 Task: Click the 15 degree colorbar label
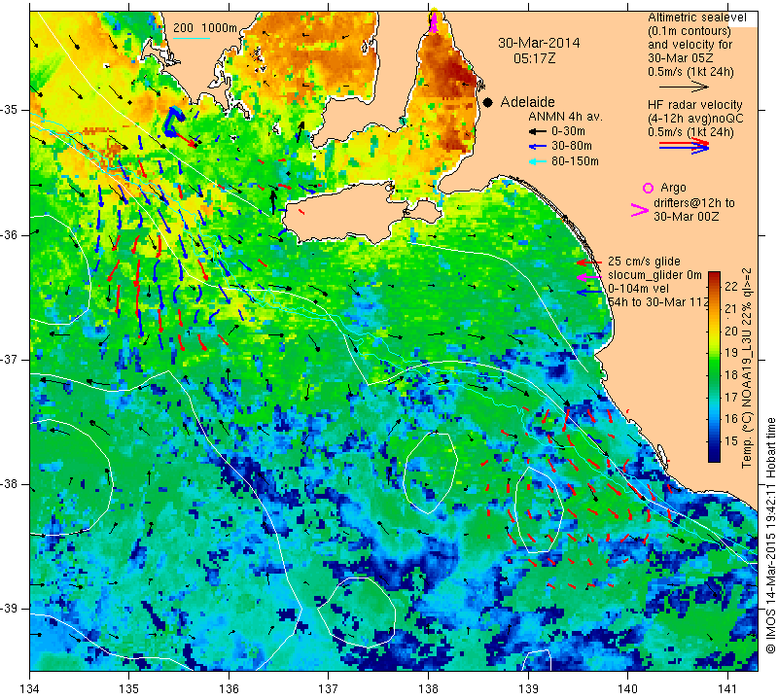731,440
